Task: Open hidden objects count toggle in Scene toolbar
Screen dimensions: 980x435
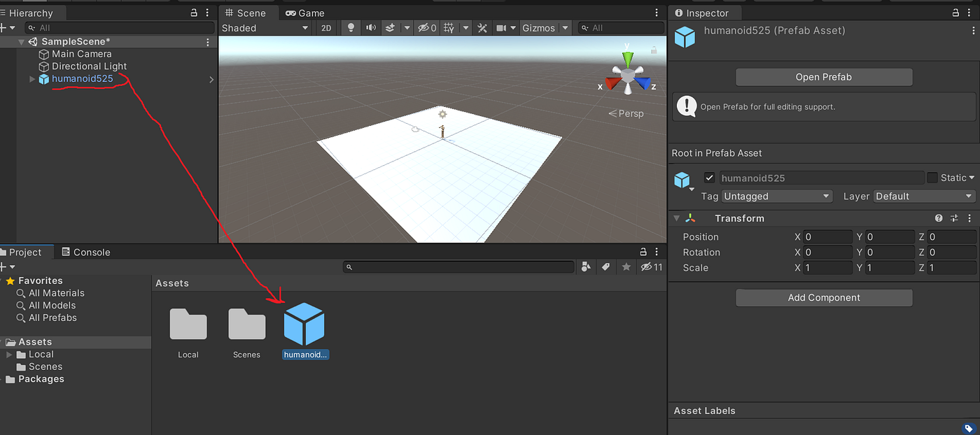Action: [x=426, y=27]
